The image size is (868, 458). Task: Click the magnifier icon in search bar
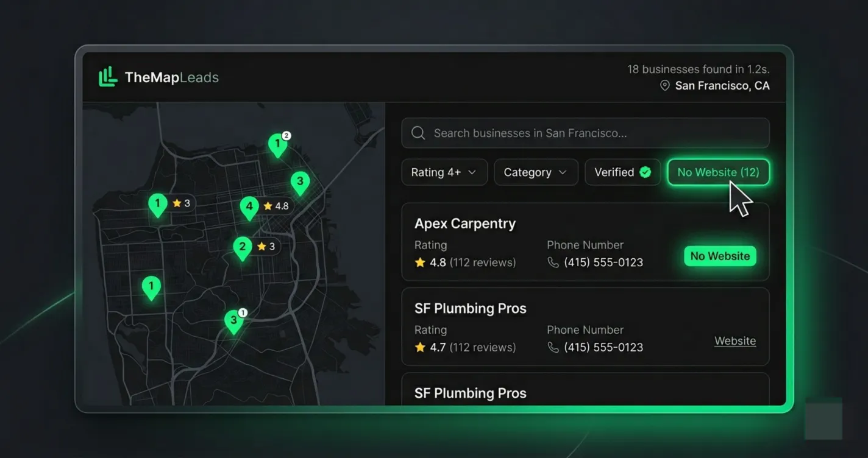click(x=418, y=133)
